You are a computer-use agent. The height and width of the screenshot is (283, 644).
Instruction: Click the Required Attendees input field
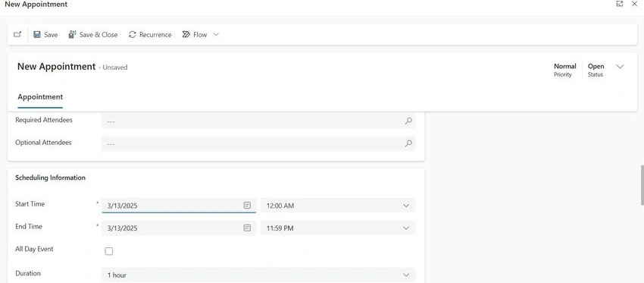[258, 121]
